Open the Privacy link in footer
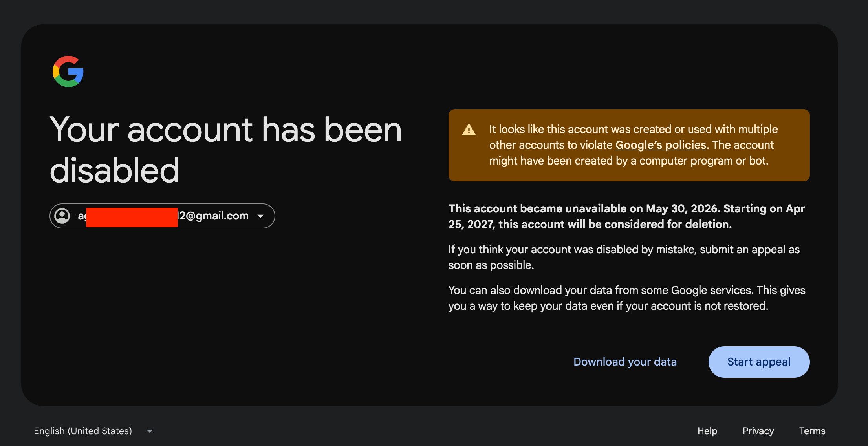The image size is (868, 446). click(758, 431)
